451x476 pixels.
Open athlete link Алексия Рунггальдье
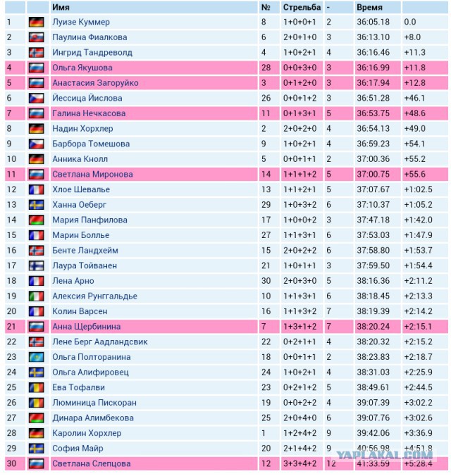pyautogui.click(x=95, y=296)
